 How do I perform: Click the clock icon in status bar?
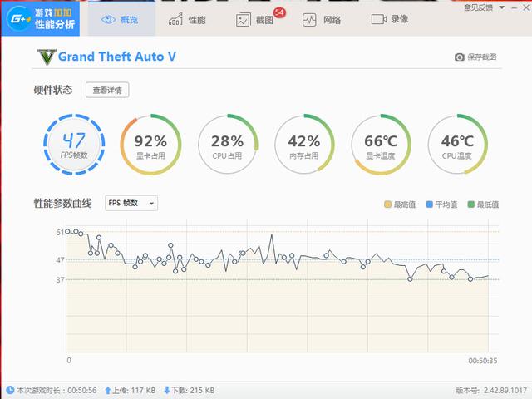pos(10,390)
